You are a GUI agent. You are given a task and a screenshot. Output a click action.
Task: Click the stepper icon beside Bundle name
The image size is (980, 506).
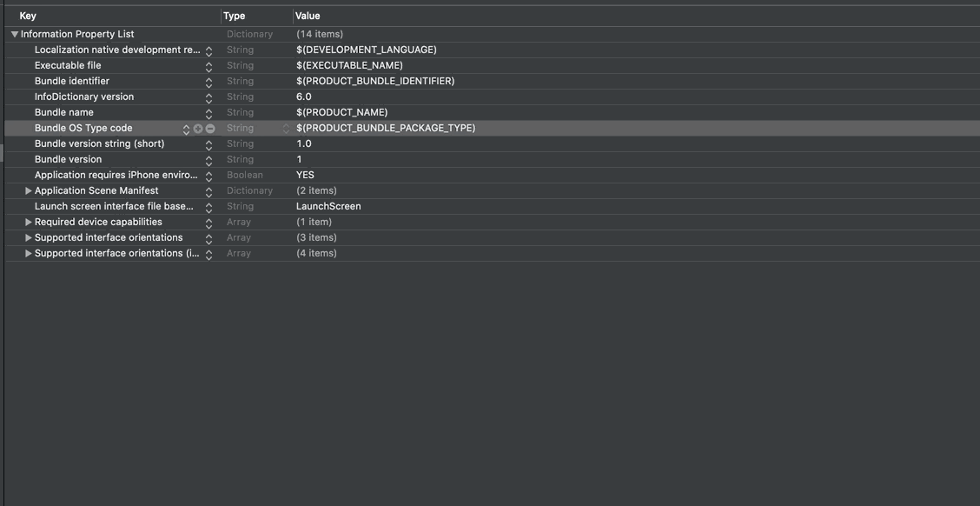click(209, 112)
